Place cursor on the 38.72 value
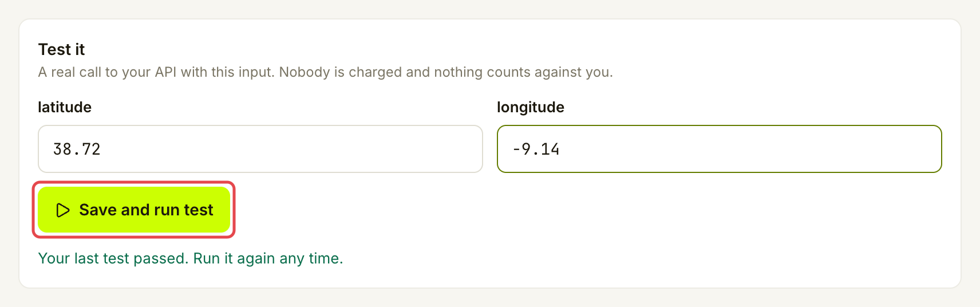The width and height of the screenshot is (980, 307). [x=77, y=149]
